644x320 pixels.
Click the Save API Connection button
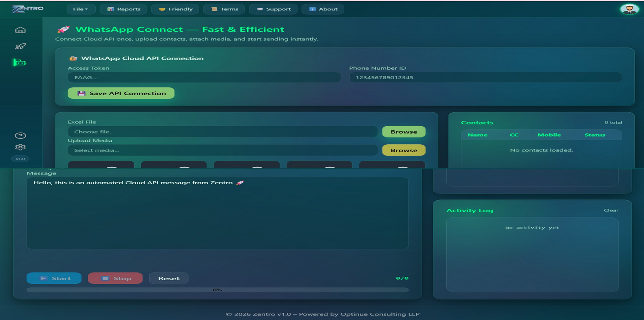pos(121,94)
